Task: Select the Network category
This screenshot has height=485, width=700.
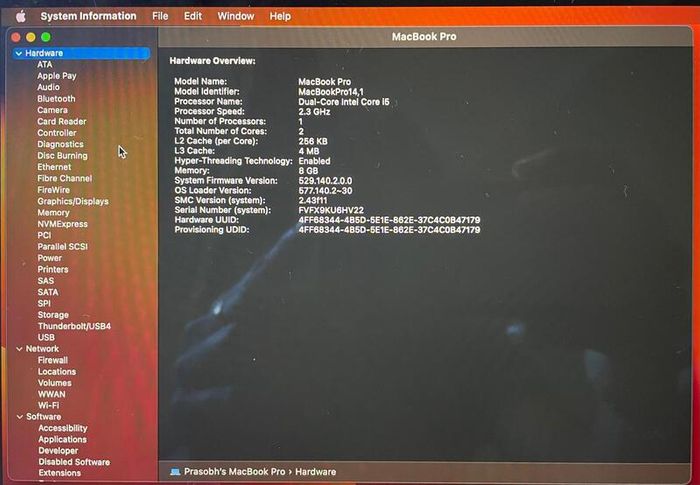Action: (x=42, y=349)
